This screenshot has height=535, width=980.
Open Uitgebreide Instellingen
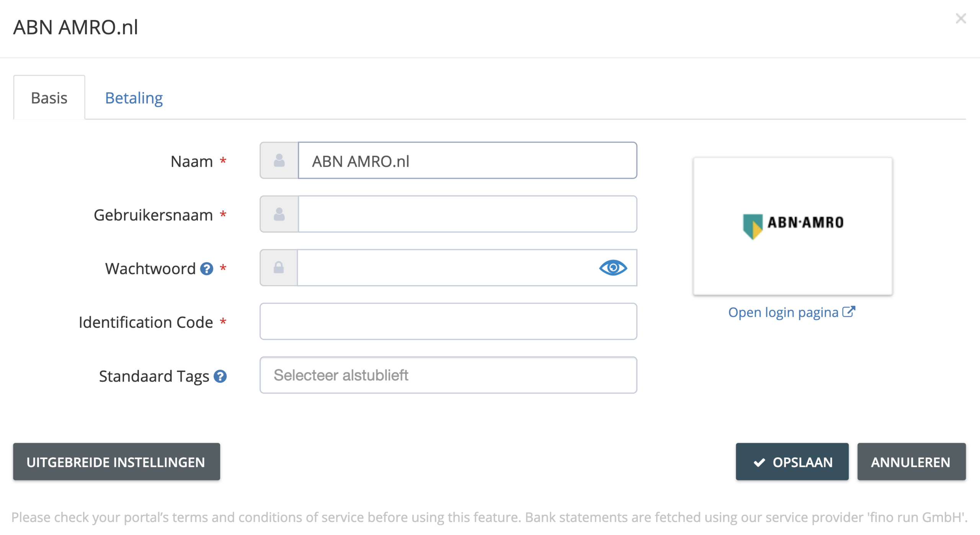(116, 461)
